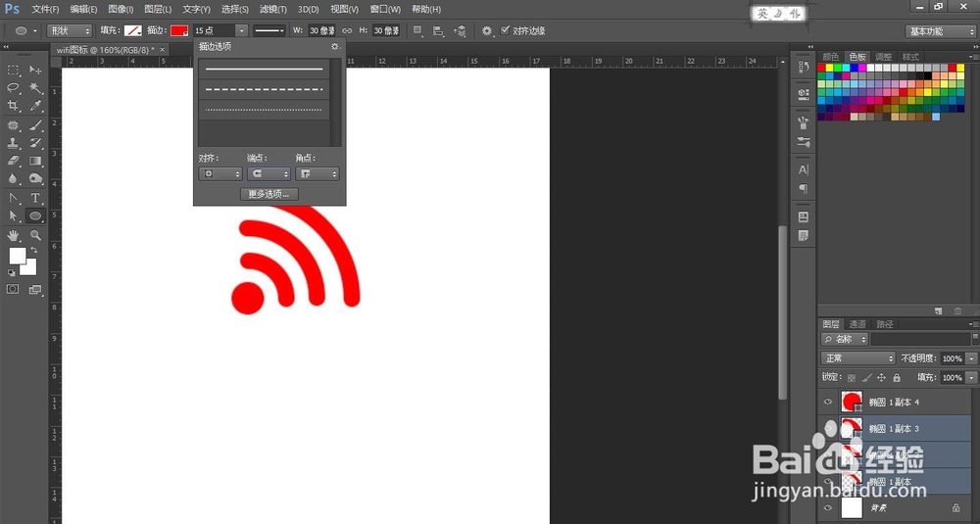Image resolution: width=980 pixels, height=524 pixels.
Task: Select the Rectangular Marquee tool
Action: point(13,70)
